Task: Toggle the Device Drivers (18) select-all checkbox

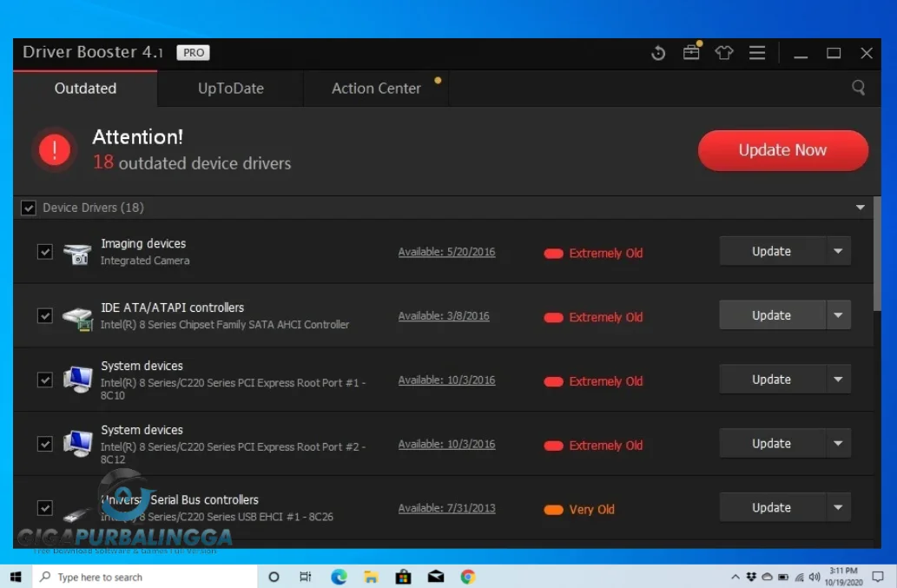Action: click(28, 208)
